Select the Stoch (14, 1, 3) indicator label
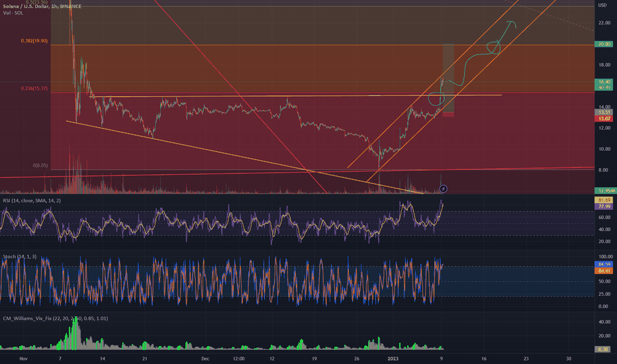Image resolution: width=617 pixels, height=364 pixels. pos(20,257)
